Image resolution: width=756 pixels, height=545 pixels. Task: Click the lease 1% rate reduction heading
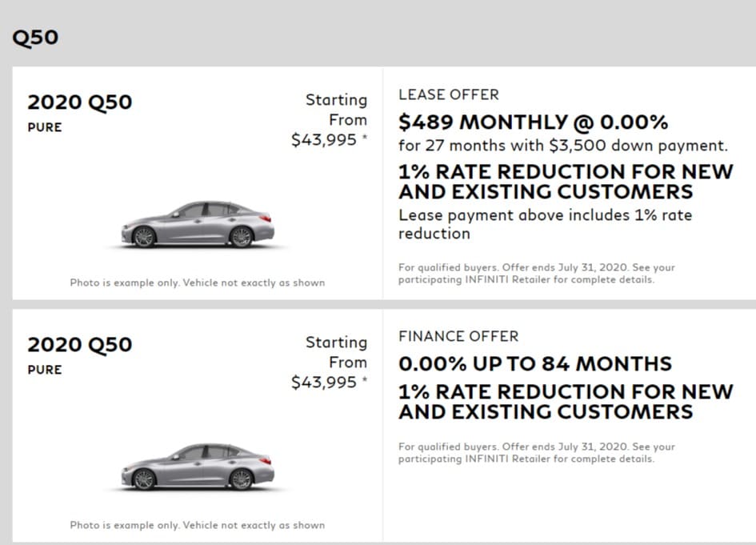pyautogui.click(x=566, y=182)
